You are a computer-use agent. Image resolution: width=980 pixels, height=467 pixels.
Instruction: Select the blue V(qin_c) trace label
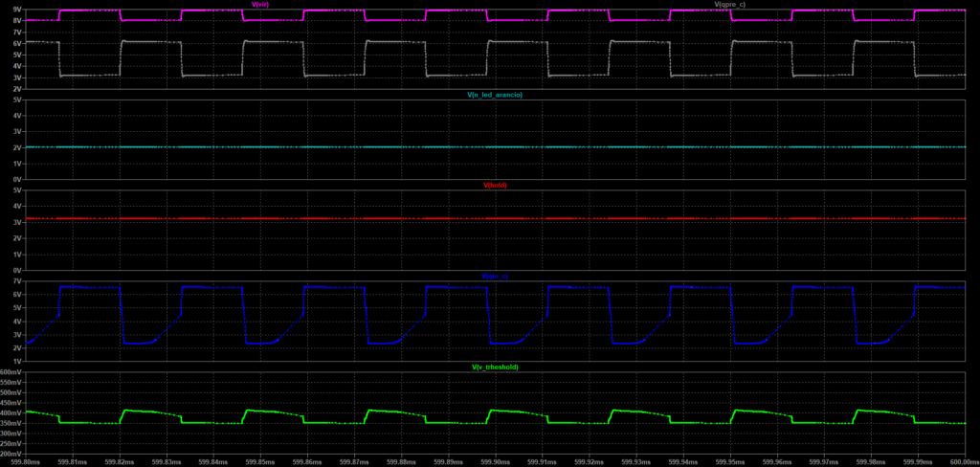(x=495, y=276)
